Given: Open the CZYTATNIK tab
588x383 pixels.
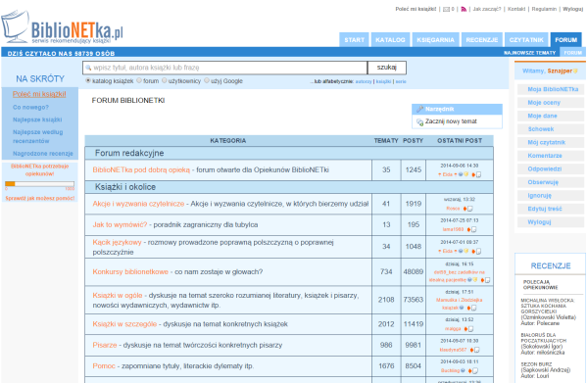Looking at the screenshot, I should pos(526,40).
